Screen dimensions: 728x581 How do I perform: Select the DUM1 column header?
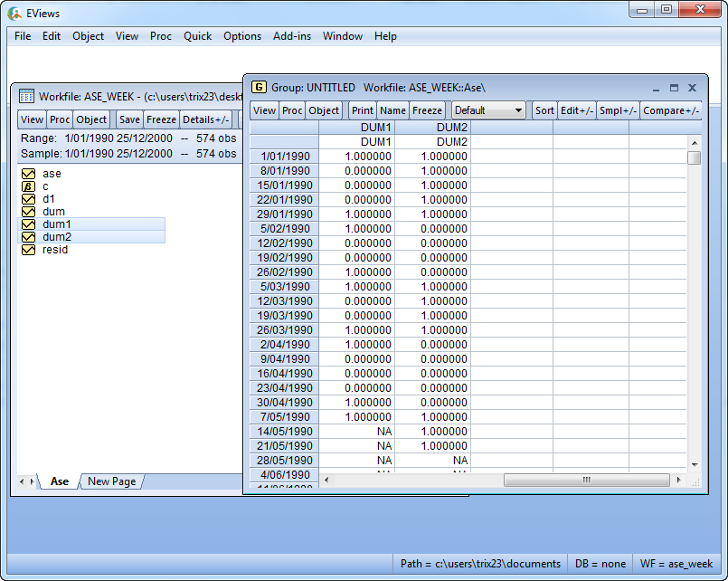(356, 128)
